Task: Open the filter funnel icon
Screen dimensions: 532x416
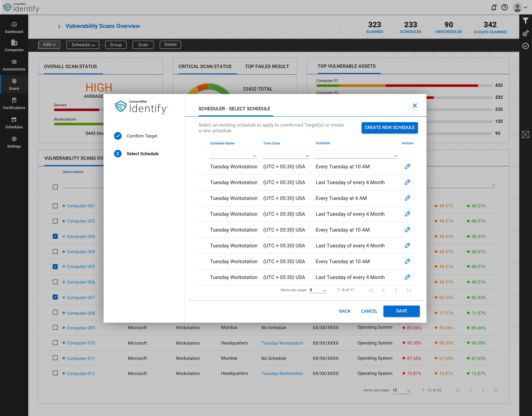Action: pyautogui.click(x=526, y=21)
